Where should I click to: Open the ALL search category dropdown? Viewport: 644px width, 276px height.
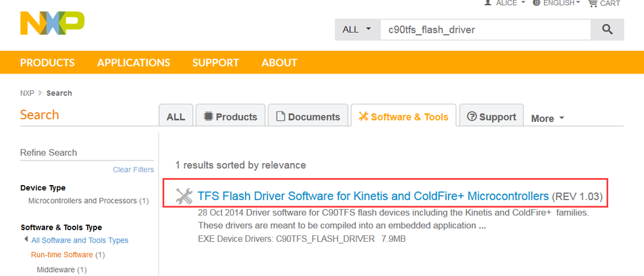pos(357,30)
